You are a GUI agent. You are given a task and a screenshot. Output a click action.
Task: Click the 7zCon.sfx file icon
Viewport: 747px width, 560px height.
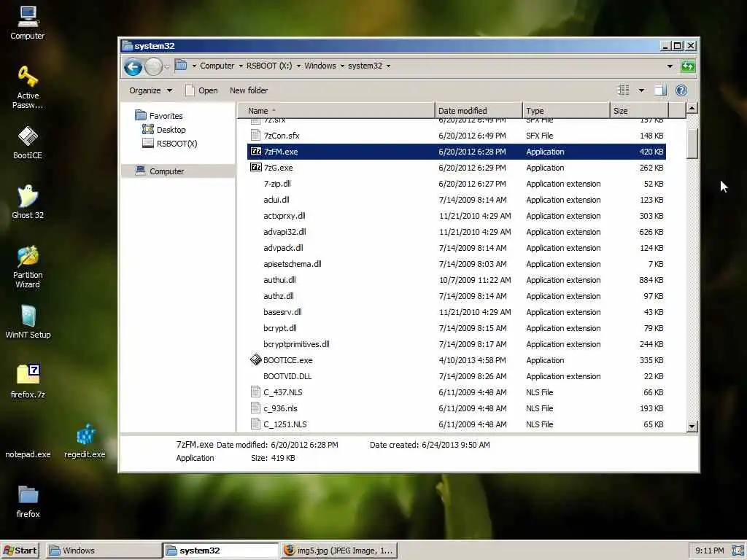click(256, 135)
